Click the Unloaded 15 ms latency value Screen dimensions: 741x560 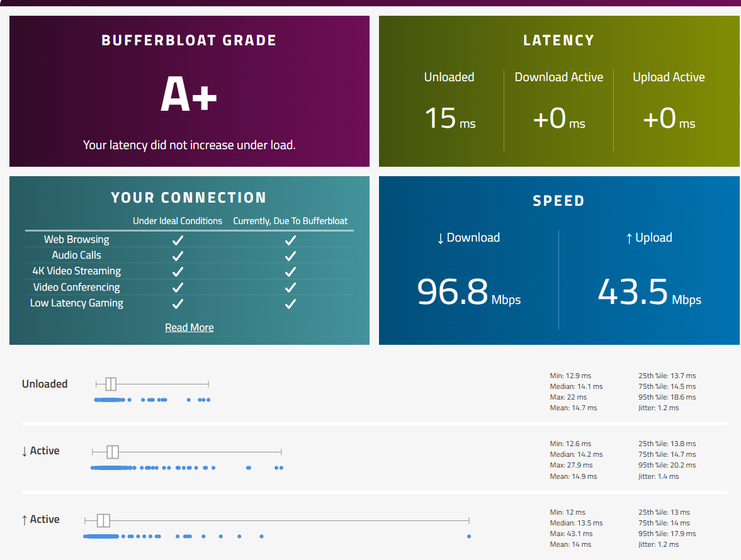pyautogui.click(x=450, y=118)
